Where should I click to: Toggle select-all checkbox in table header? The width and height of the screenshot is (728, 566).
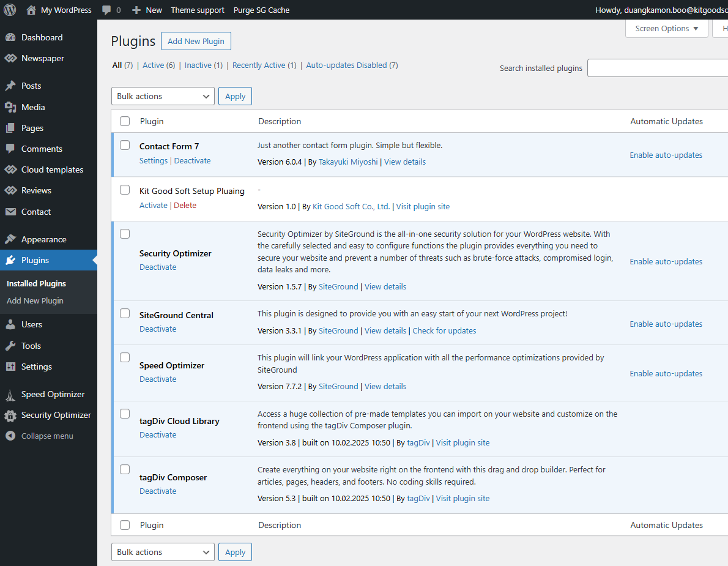tap(125, 121)
